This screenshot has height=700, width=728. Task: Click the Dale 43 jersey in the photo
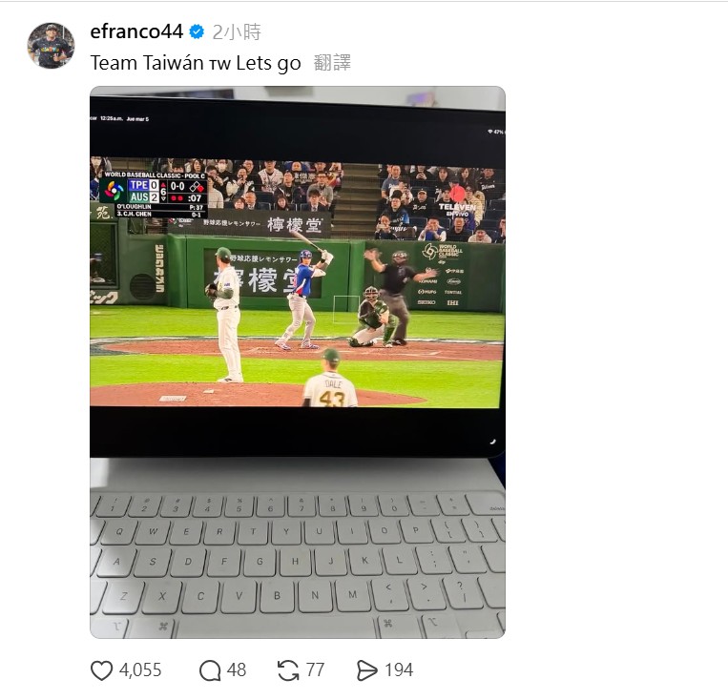click(x=331, y=390)
